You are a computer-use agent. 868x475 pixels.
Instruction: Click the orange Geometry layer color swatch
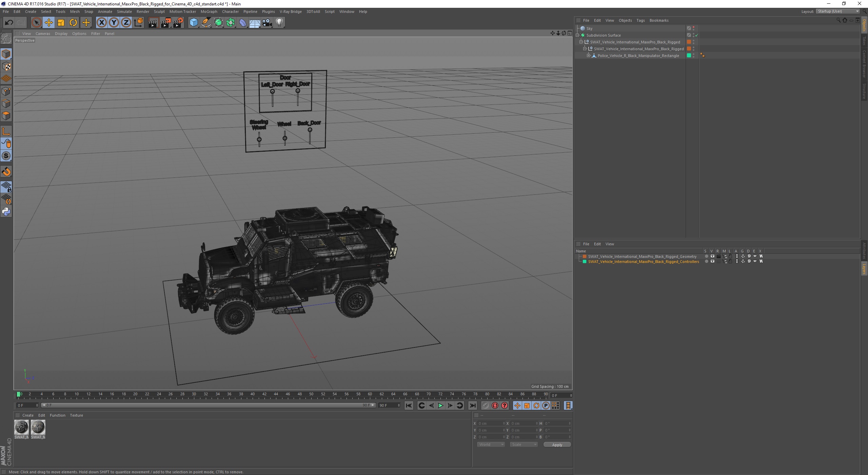(x=585, y=256)
